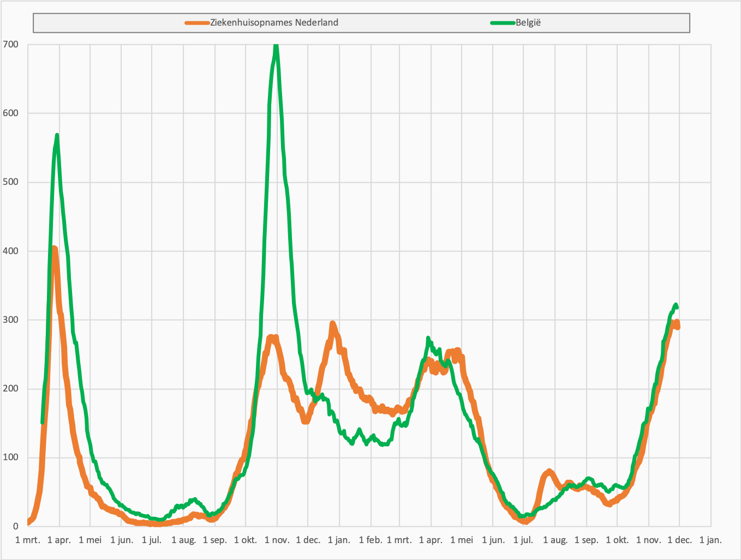
Task: Click the '1 mei' label before '1 feb.'
Action: coord(90,540)
